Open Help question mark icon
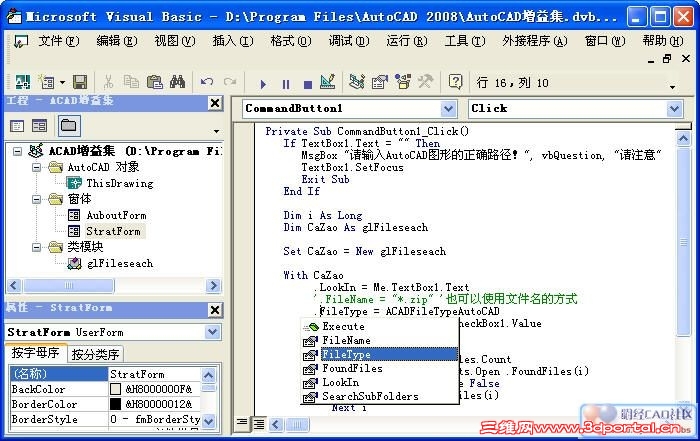 (x=455, y=82)
